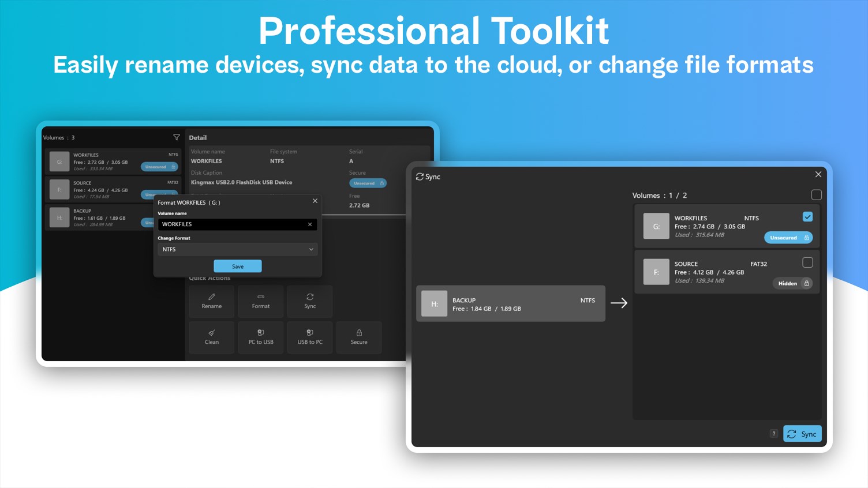Expand the Change Format dropdown showing NTFS
Viewport: 868px width, 488px height.
coord(238,249)
